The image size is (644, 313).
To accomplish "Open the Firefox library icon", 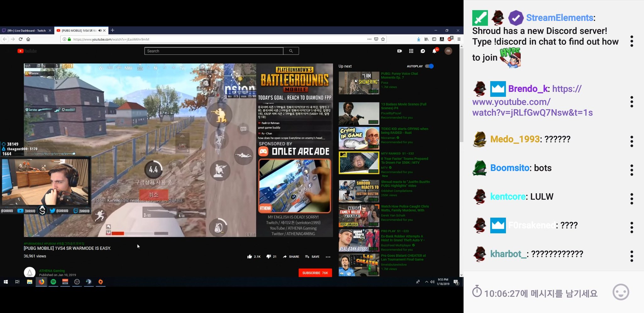I will click(x=426, y=39).
